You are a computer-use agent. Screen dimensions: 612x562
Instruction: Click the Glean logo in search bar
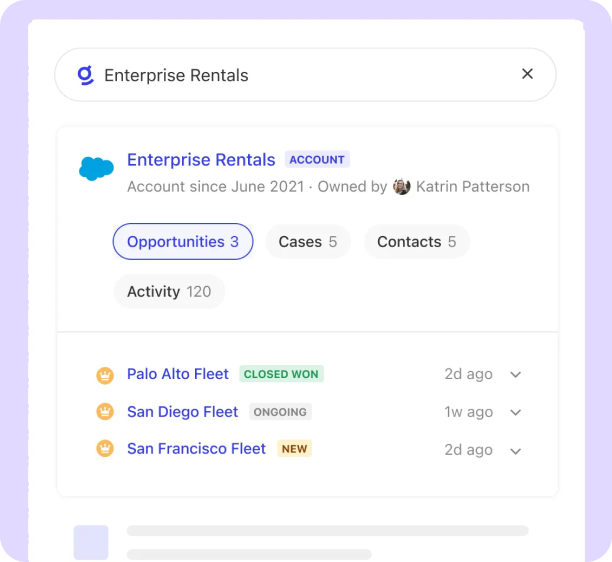click(85, 75)
